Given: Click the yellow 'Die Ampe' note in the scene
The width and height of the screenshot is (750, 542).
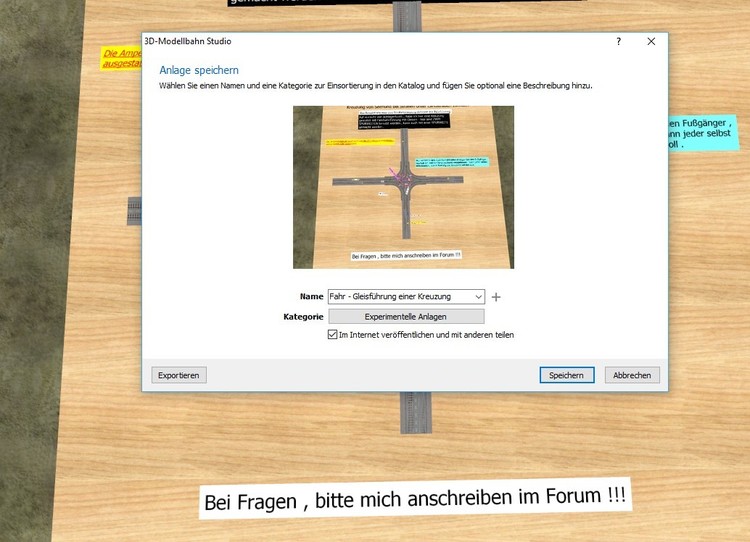Looking at the screenshot, I should [x=121, y=58].
